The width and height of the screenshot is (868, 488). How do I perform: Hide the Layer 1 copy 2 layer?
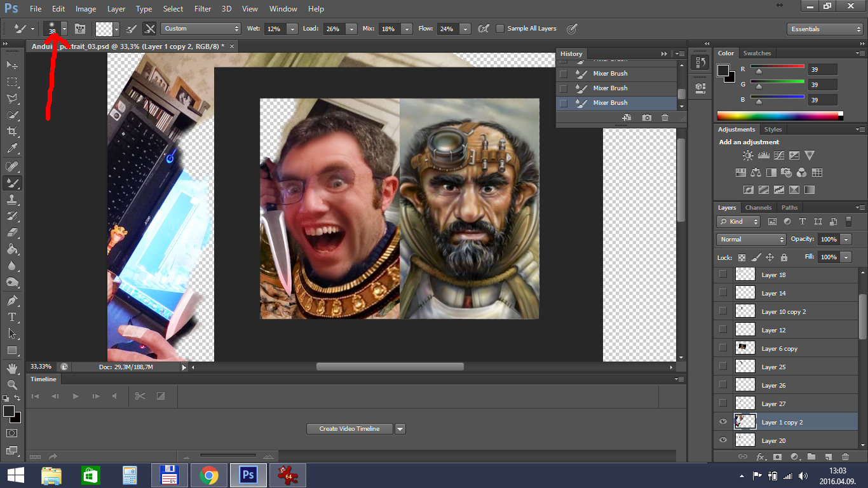(x=722, y=422)
